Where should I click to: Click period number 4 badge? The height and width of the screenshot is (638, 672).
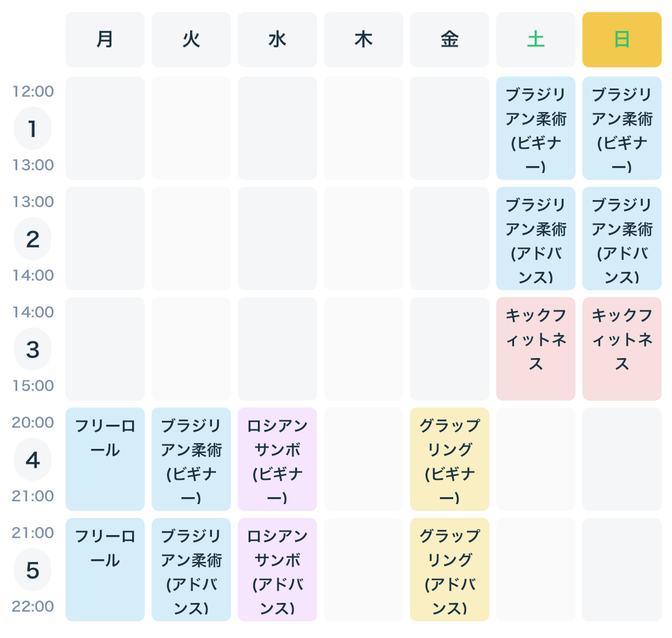[x=33, y=459]
